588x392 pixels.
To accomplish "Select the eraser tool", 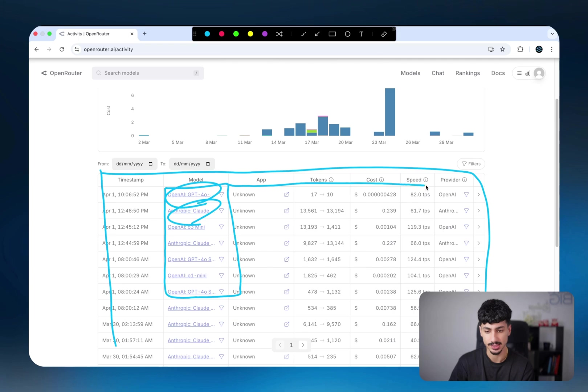I will [384, 34].
